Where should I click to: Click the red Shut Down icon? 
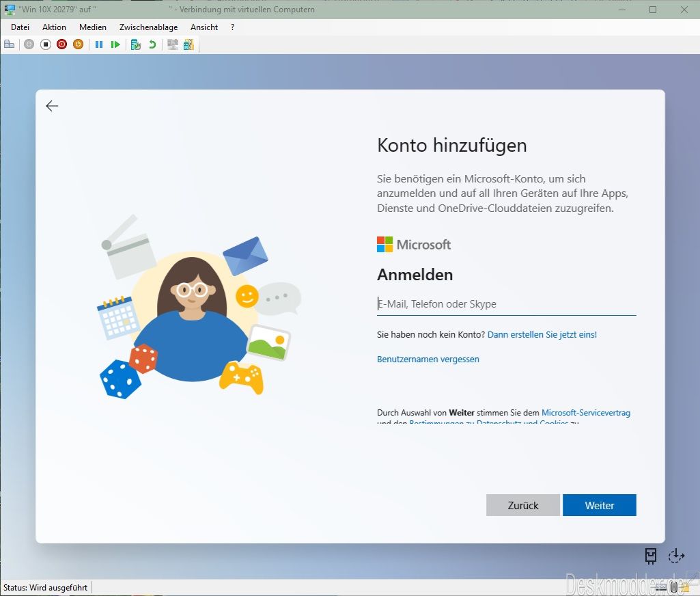61,44
